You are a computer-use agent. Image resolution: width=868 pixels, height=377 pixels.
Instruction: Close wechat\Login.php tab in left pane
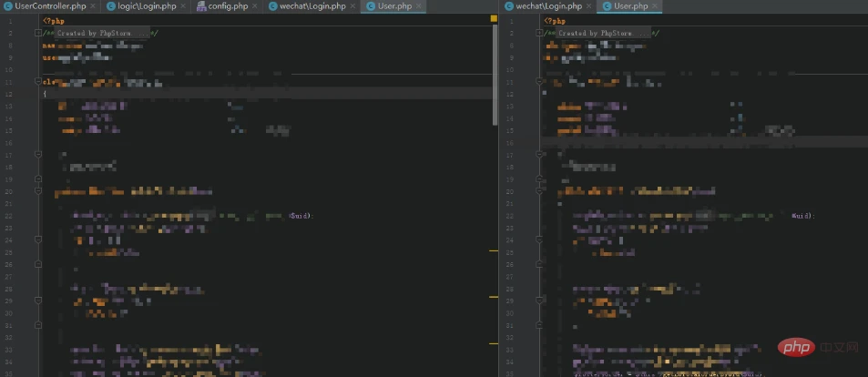click(351, 6)
